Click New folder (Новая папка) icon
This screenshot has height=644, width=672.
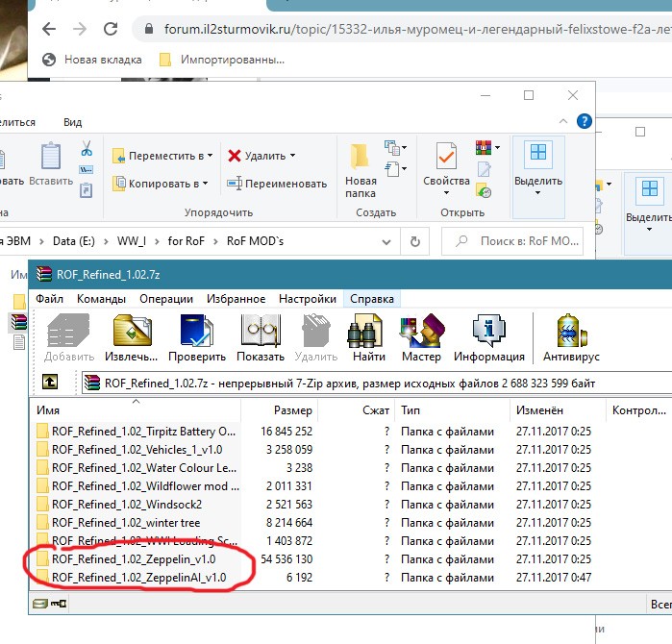(360, 156)
